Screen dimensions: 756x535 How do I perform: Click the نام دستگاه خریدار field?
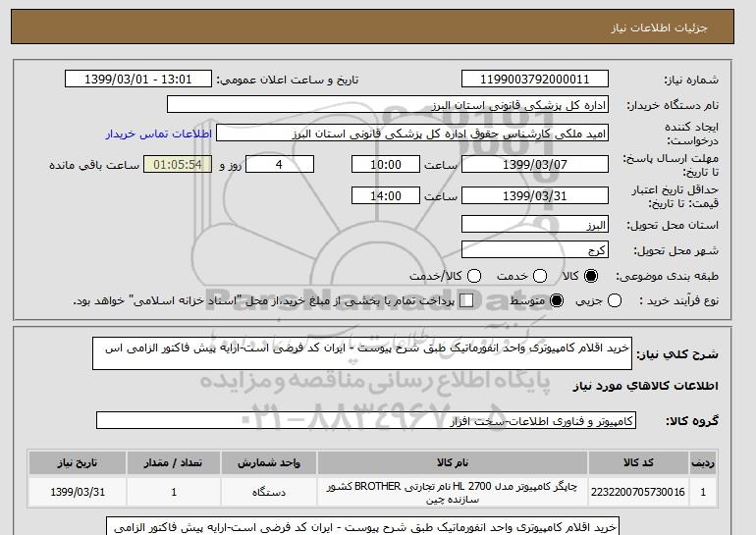388,105
